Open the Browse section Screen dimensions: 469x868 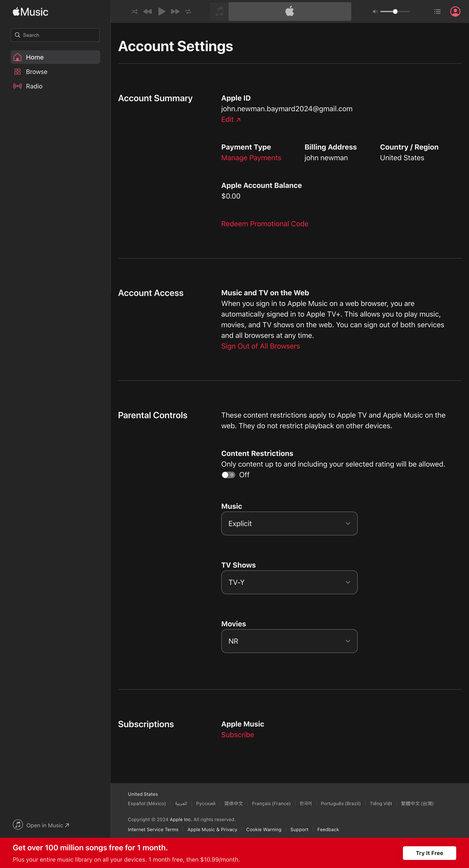(36, 71)
